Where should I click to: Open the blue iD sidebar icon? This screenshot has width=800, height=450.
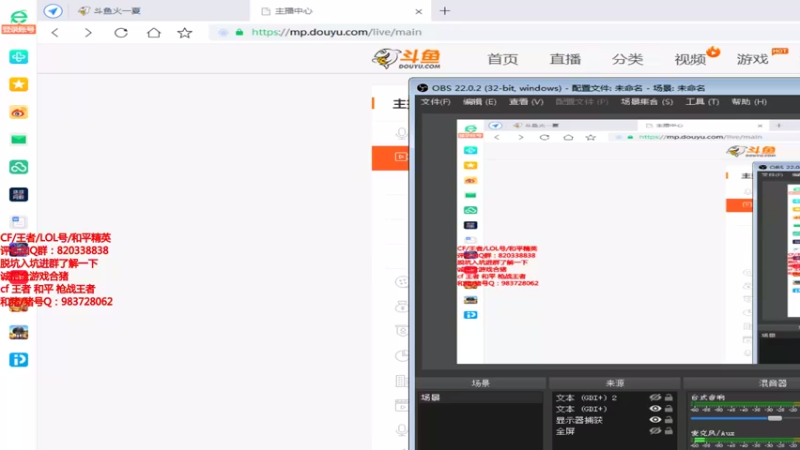(x=18, y=360)
